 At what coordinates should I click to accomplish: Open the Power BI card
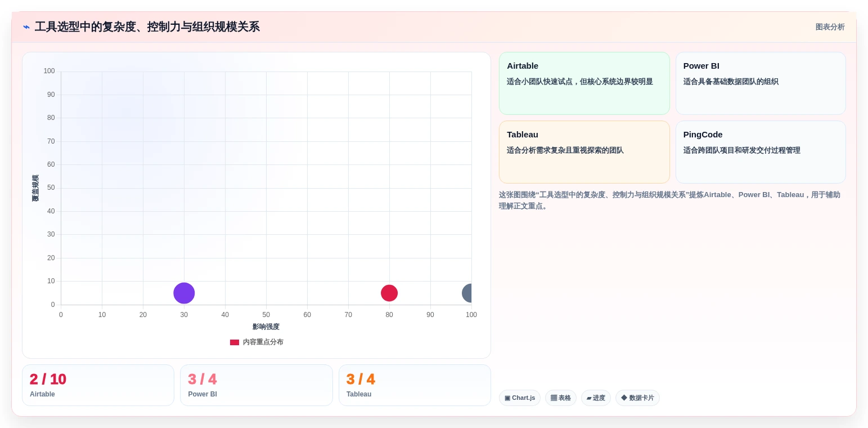click(x=761, y=83)
